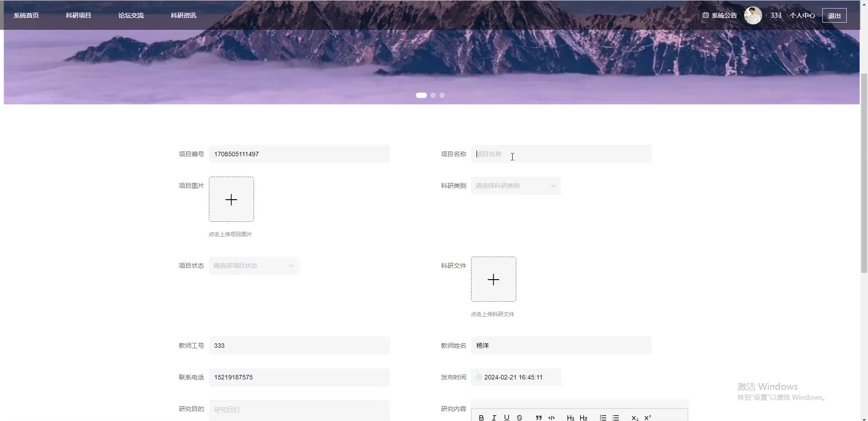
Task: Focus the 研究目的 text field
Action: [x=299, y=410]
